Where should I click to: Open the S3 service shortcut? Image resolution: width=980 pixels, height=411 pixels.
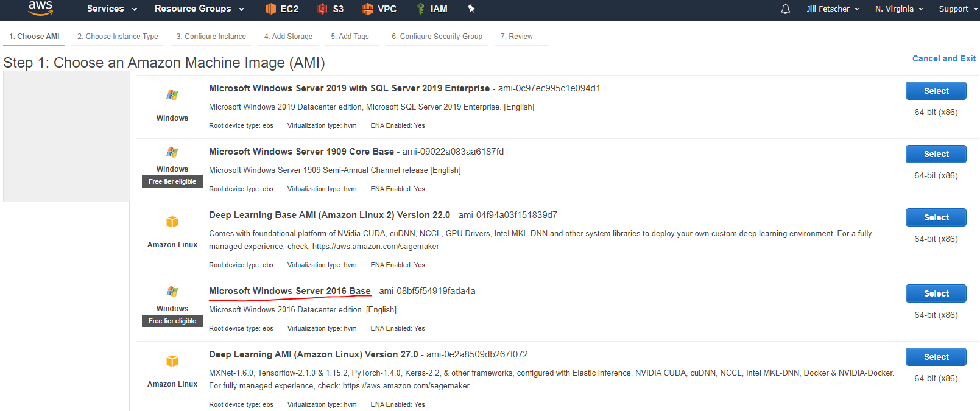[331, 9]
